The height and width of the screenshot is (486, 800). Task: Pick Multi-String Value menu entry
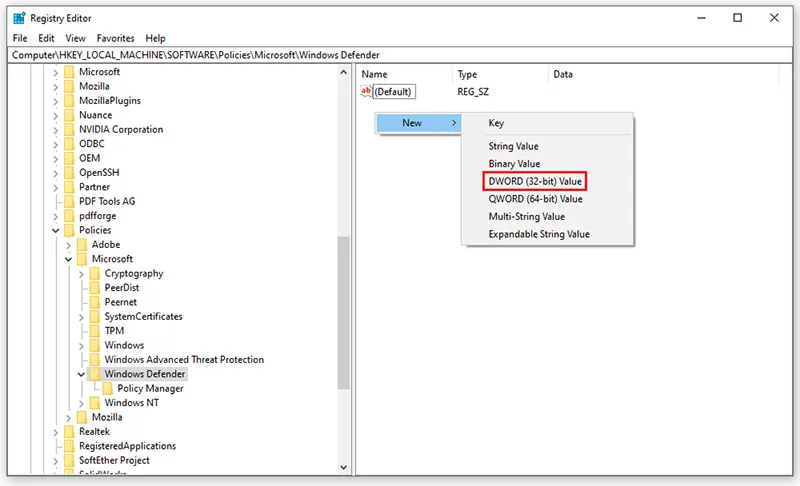pos(547,217)
